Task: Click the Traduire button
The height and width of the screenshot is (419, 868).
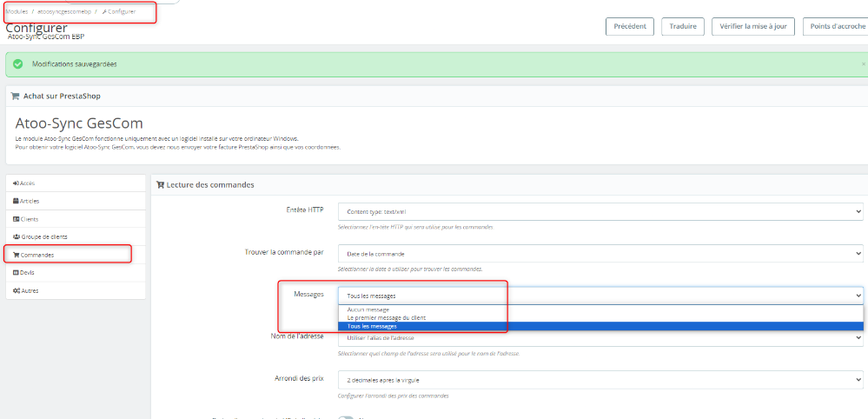Action: click(x=683, y=27)
